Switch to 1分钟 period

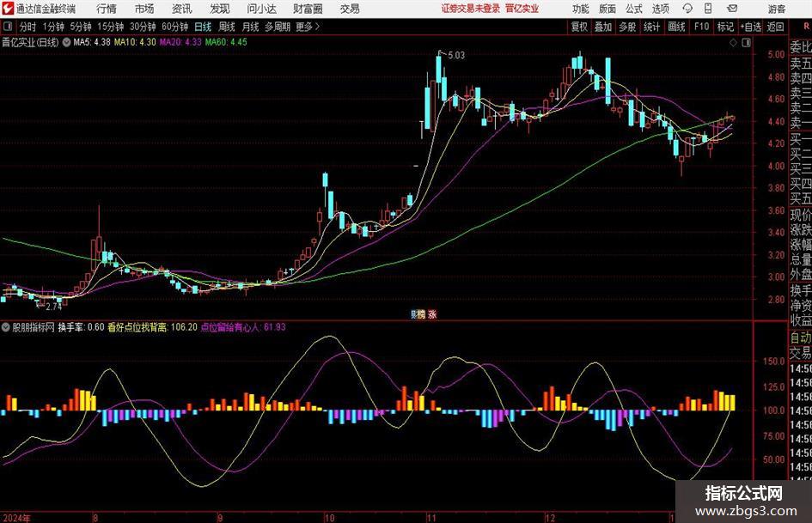coord(53,27)
